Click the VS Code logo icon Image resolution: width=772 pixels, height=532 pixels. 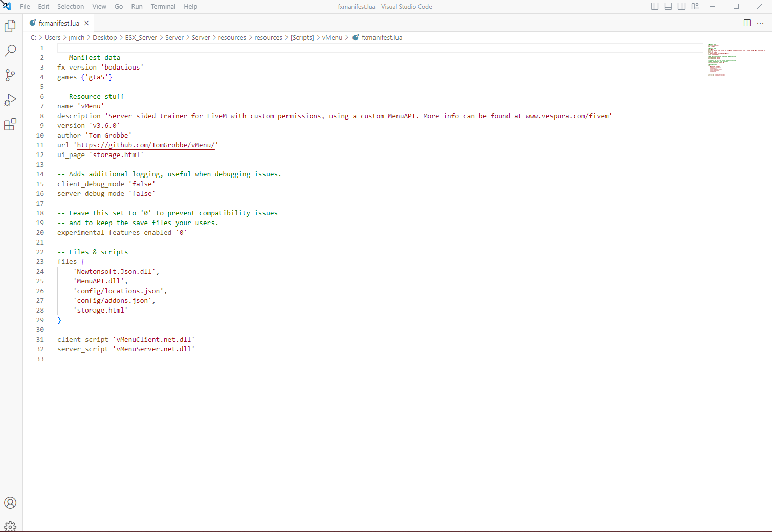[7, 6]
